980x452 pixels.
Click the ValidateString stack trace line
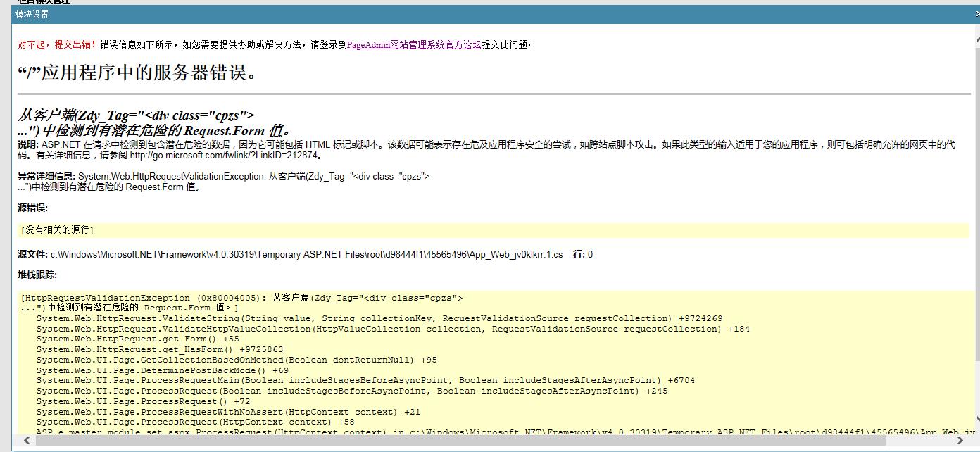click(379, 318)
